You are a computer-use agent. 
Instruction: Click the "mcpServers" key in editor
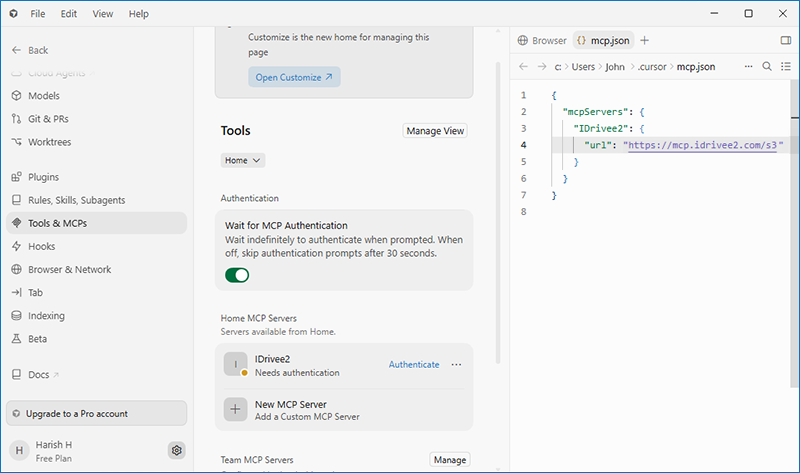pyautogui.click(x=595, y=112)
